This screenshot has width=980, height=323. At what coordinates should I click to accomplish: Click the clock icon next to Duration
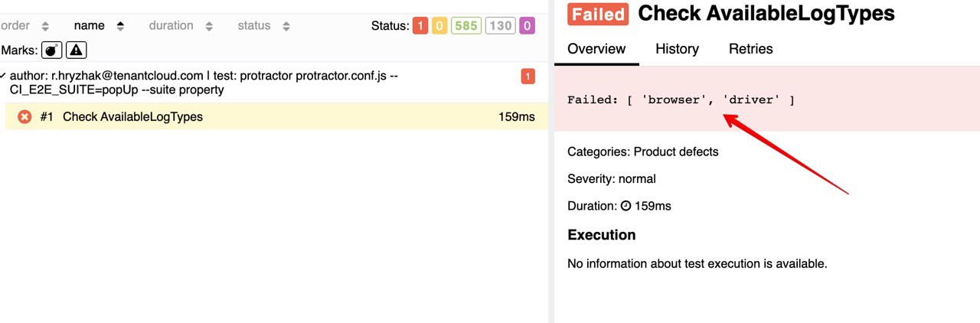[626, 206]
